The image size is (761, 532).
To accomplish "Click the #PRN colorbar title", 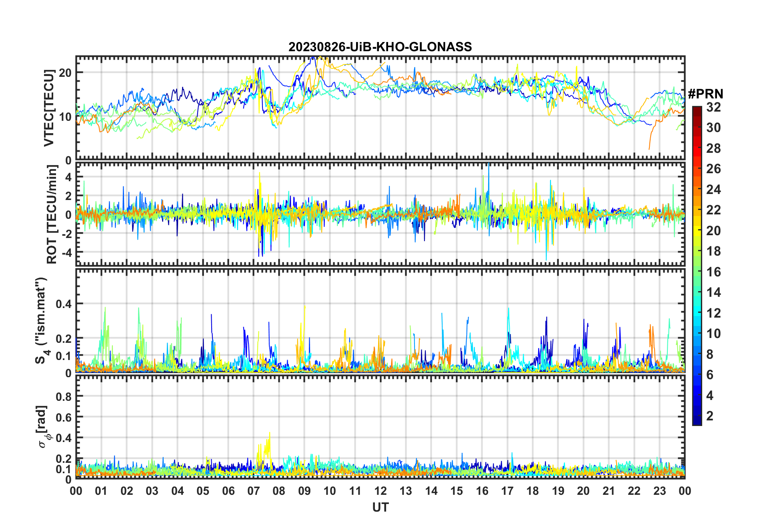I will point(705,94).
